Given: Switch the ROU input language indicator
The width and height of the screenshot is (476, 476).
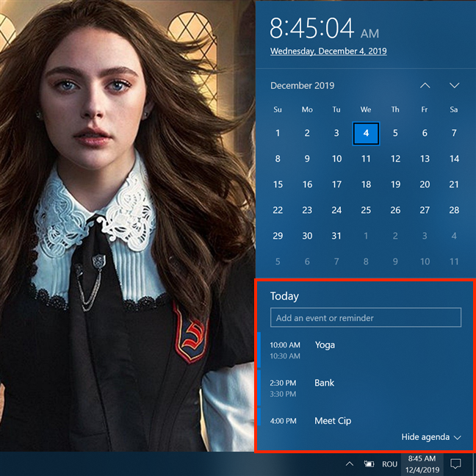Looking at the screenshot, I should tap(389, 464).
